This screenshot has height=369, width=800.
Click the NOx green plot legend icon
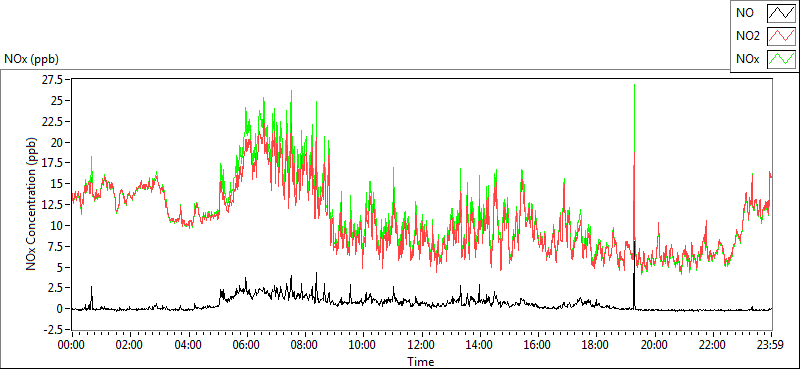tap(781, 59)
